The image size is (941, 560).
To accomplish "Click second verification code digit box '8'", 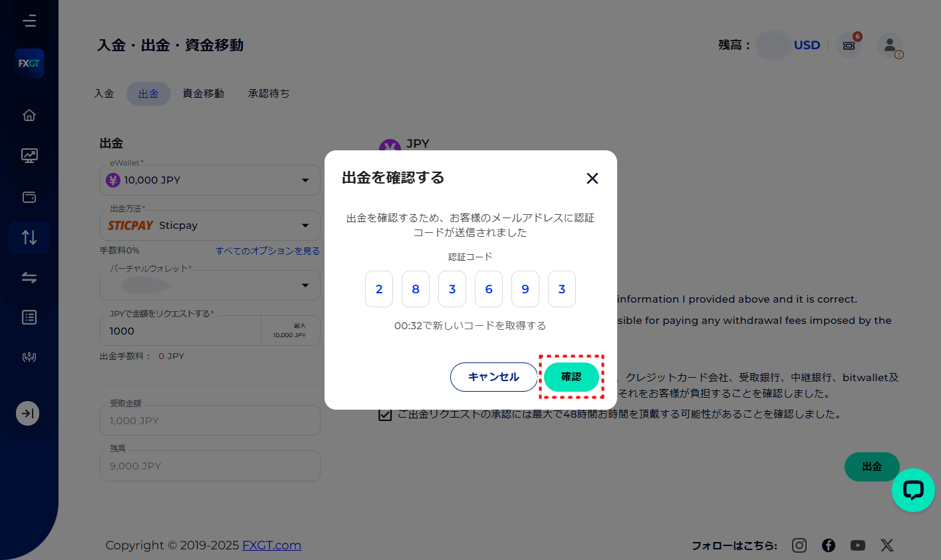I will [416, 289].
